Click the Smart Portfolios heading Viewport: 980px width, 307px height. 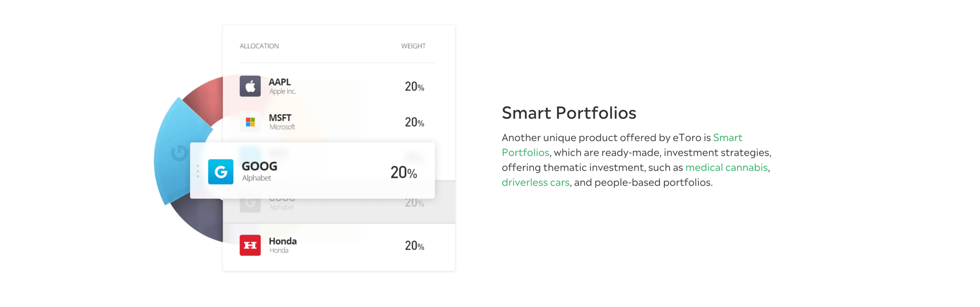pos(569,113)
